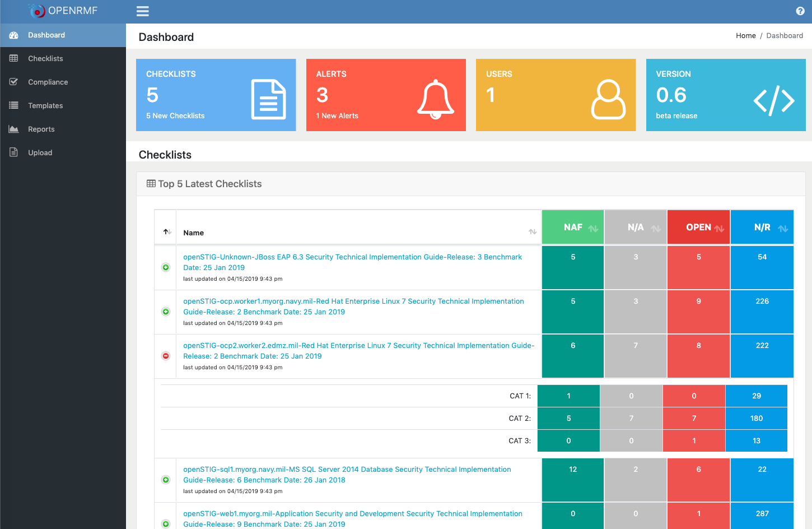
Task: Open the ocp2.worker2.edmz.mil checklist link
Action: point(359,351)
